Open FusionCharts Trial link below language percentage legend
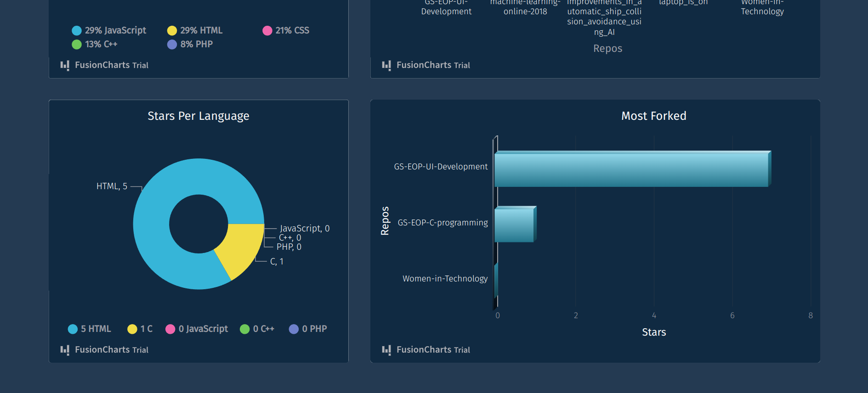The width and height of the screenshot is (868, 393). (x=112, y=65)
